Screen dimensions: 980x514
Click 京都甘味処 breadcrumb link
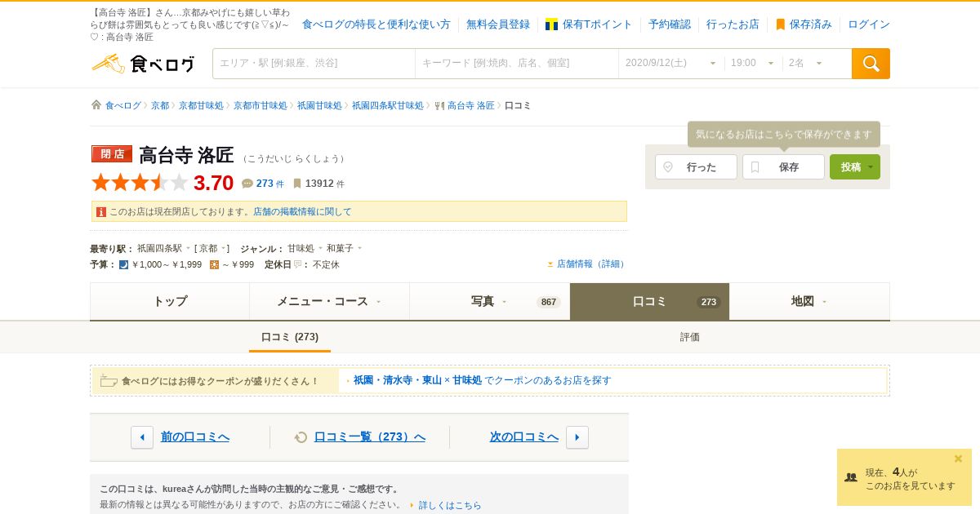tap(201, 106)
